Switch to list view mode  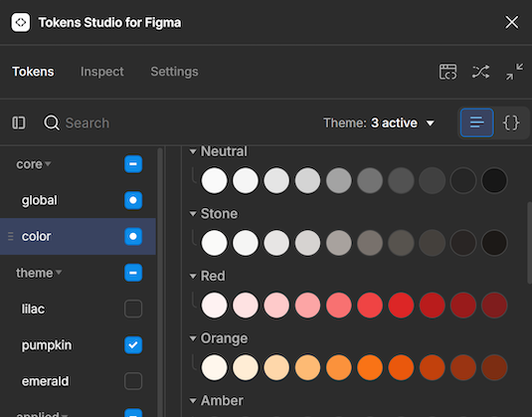(476, 122)
